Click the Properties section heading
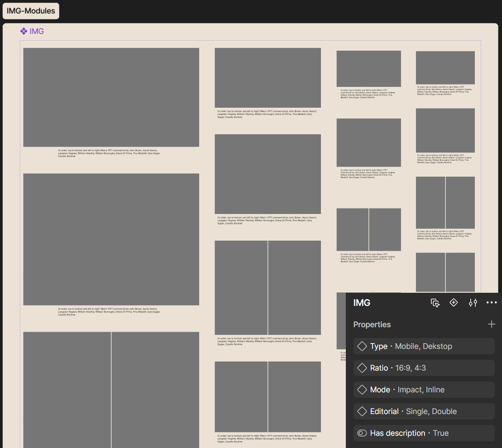The height and width of the screenshot is (448, 502). point(372,324)
